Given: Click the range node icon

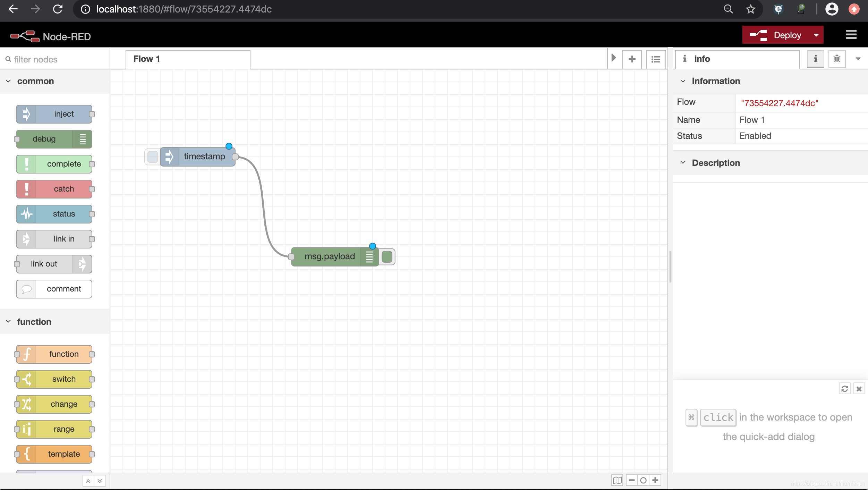Looking at the screenshot, I should pyautogui.click(x=26, y=429).
